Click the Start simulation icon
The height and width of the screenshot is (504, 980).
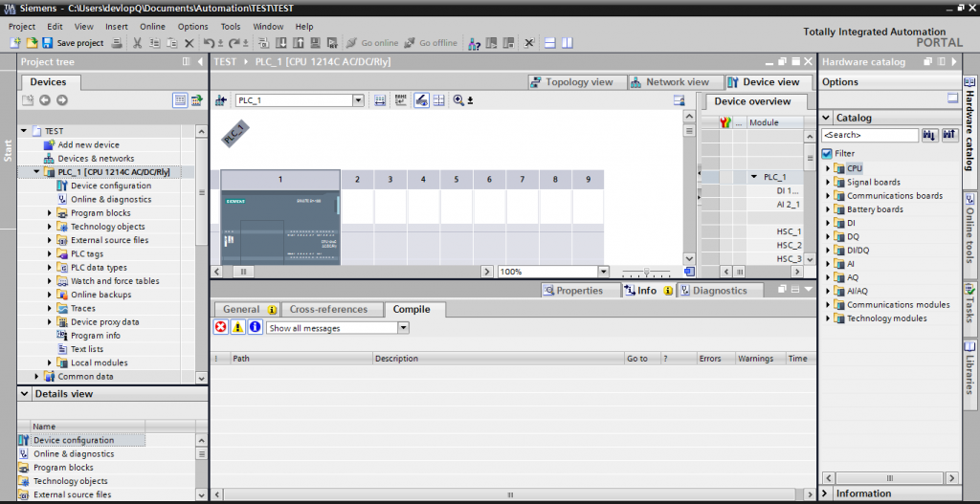point(316,43)
